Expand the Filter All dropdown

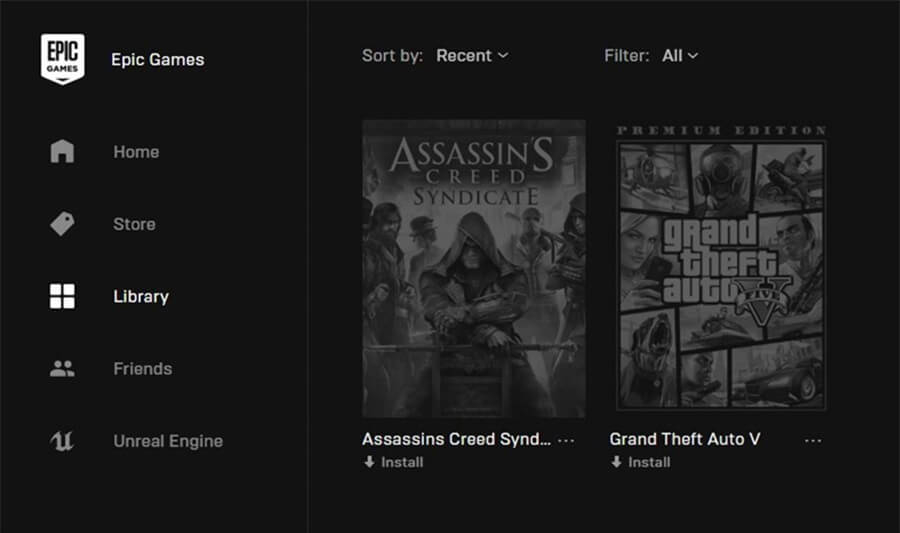tap(680, 56)
